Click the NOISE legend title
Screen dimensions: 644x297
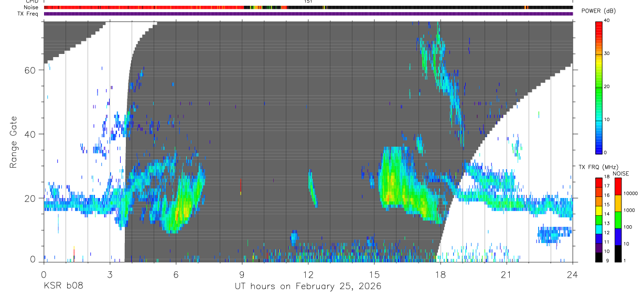tap(621, 173)
